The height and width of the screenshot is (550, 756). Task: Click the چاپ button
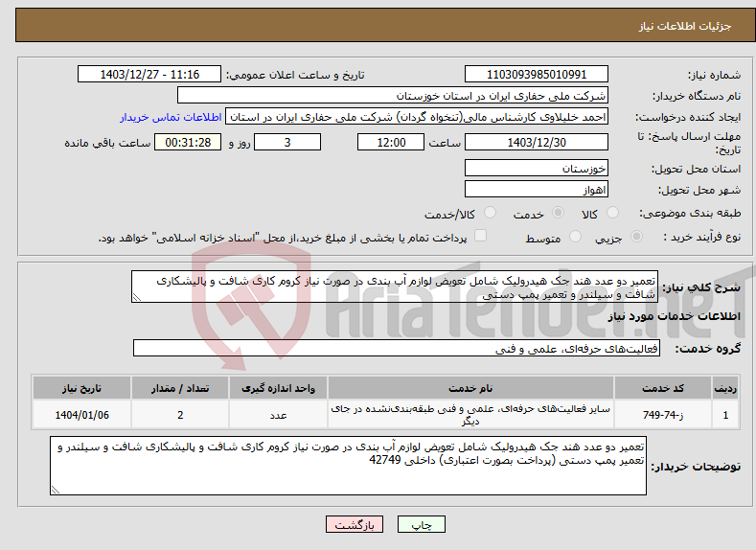(421, 524)
